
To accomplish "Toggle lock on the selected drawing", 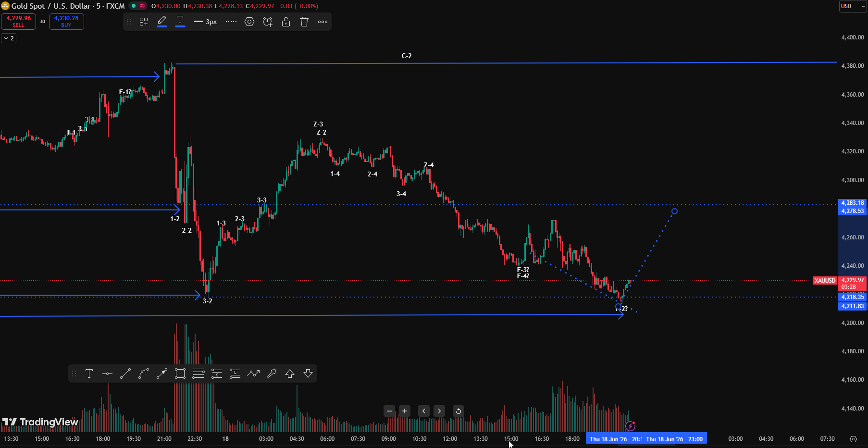I will point(286,22).
